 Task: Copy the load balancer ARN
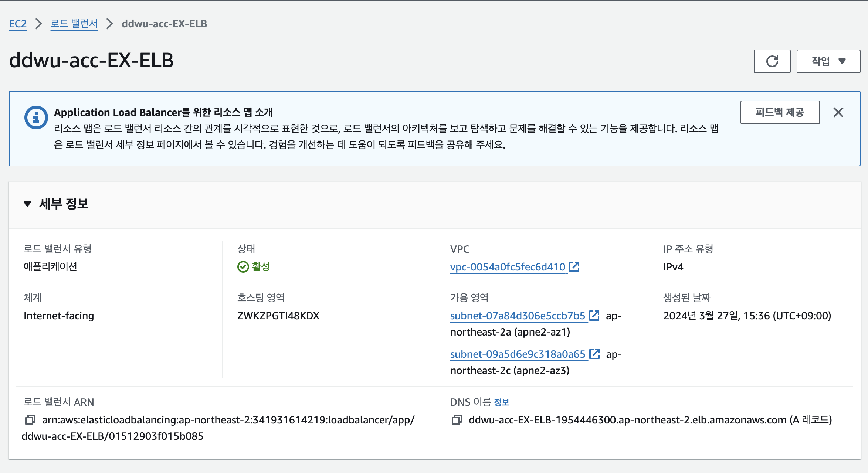point(30,420)
